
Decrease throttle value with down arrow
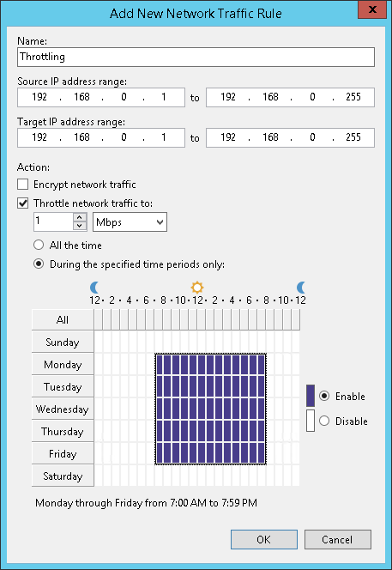click(80, 226)
